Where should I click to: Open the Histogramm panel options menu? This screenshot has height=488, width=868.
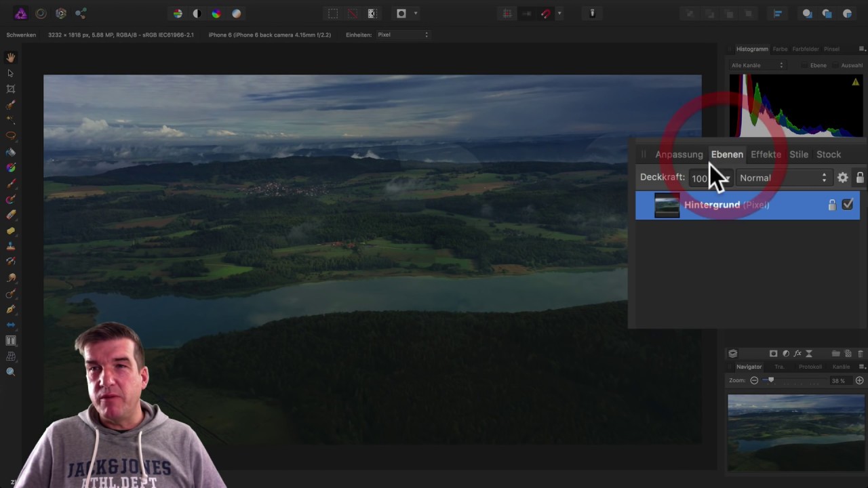tap(862, 49)
